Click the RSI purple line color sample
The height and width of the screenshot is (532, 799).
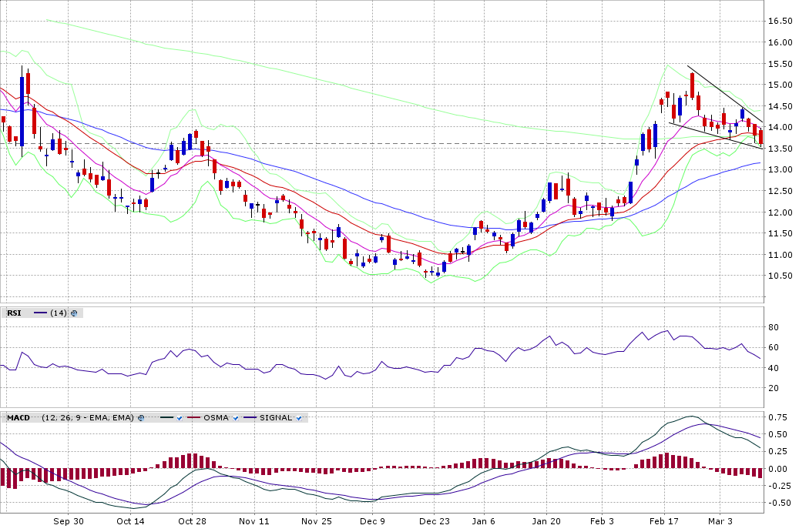(x=40, y=313)
